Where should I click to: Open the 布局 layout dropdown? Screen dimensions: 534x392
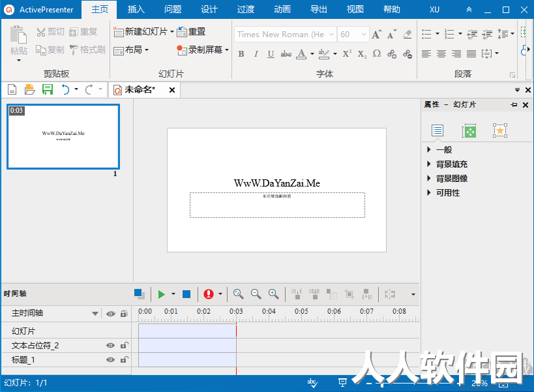(x=132, y=50)
